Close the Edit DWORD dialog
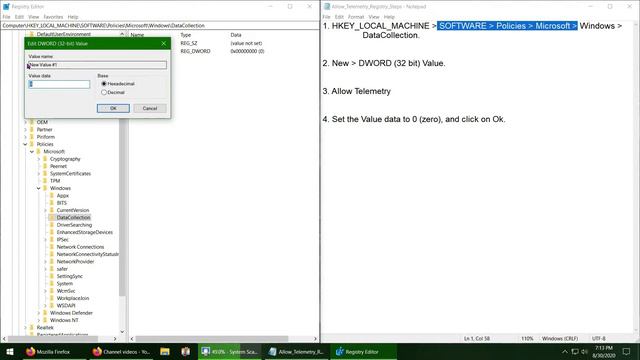This screenshot has width=640, height=360. coord(164,43)
